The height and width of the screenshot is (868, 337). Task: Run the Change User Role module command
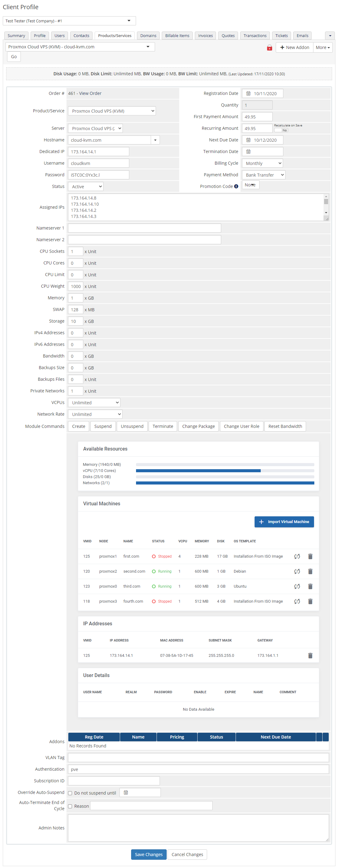click(241, 426)
